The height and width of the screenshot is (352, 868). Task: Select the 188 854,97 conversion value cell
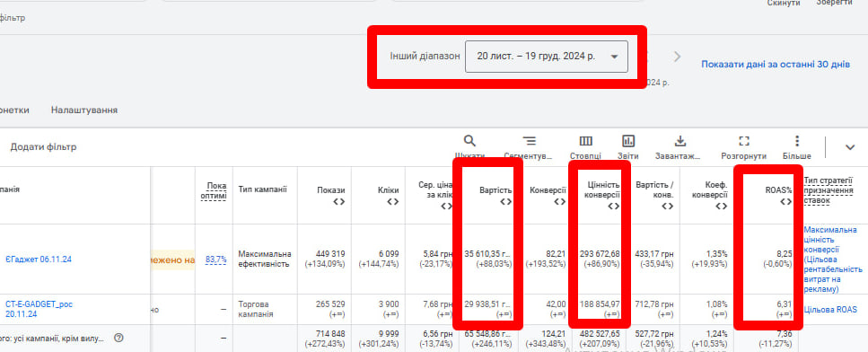tap(600, 304)
